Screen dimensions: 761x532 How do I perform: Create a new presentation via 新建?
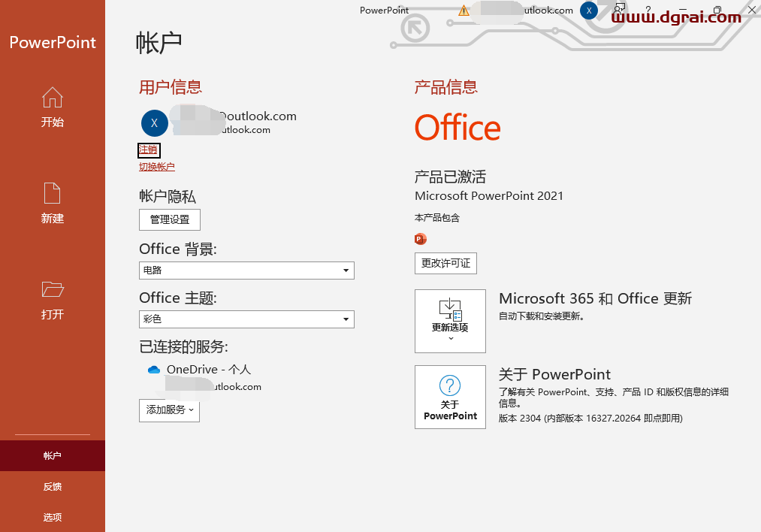(x=53, y=204)
